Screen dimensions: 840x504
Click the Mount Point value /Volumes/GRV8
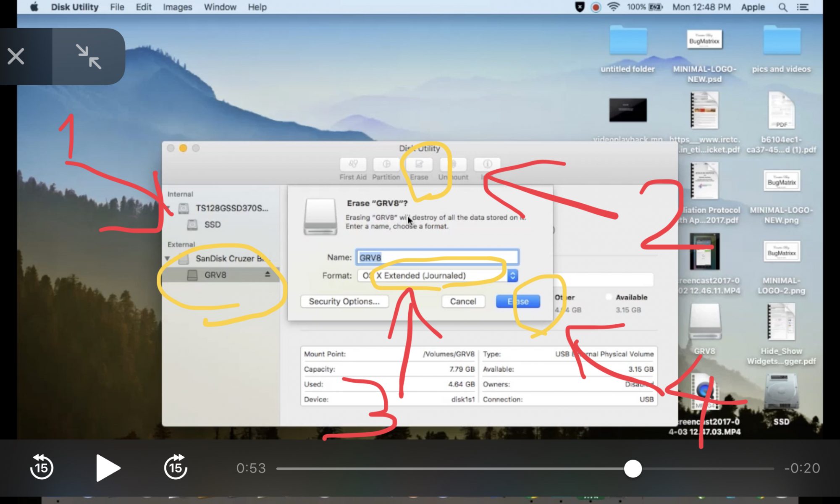448,354
